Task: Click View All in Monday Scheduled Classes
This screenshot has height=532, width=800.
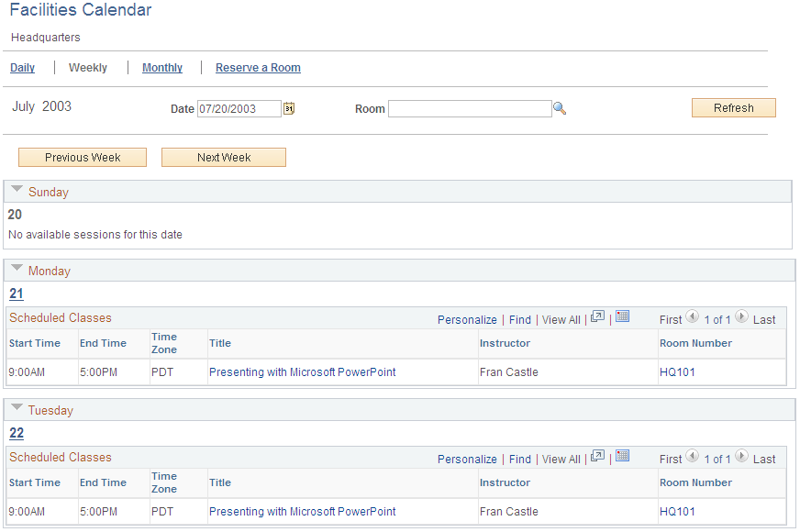Action: coord(561,320)
